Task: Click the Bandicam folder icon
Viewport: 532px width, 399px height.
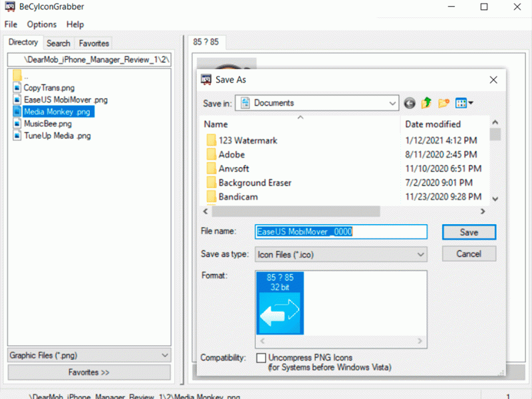Action: 211,196
